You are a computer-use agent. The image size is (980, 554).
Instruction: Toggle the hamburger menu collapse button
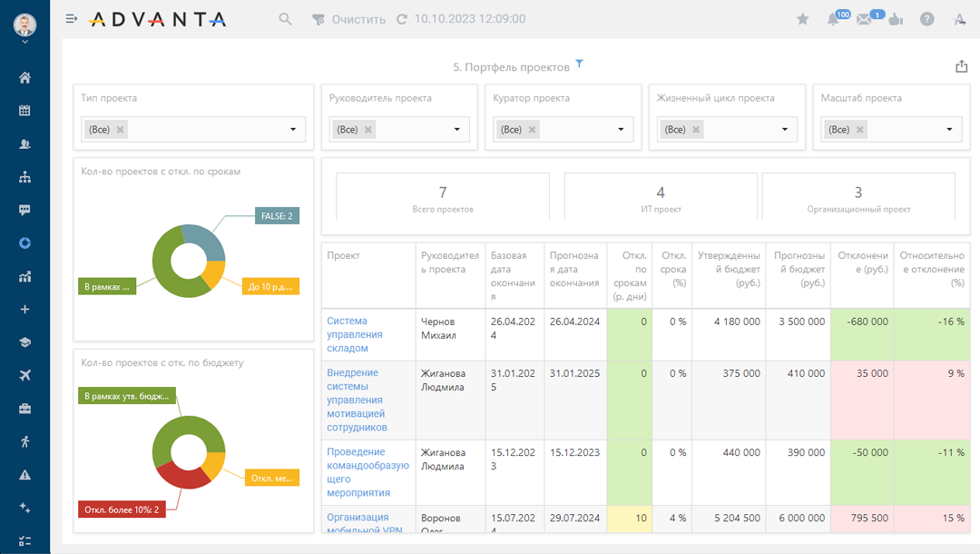click(x=73, y=19)
